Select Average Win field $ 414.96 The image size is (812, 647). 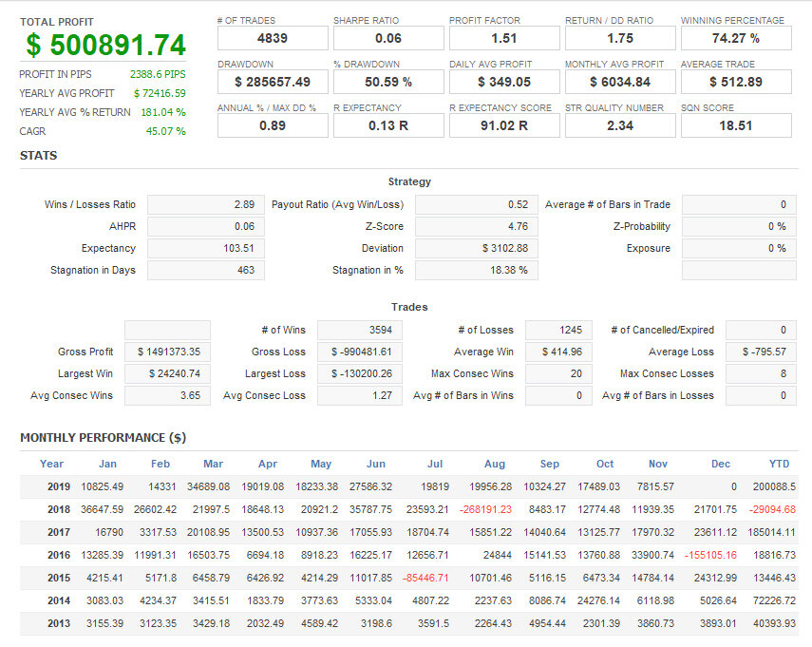point(558,352)
